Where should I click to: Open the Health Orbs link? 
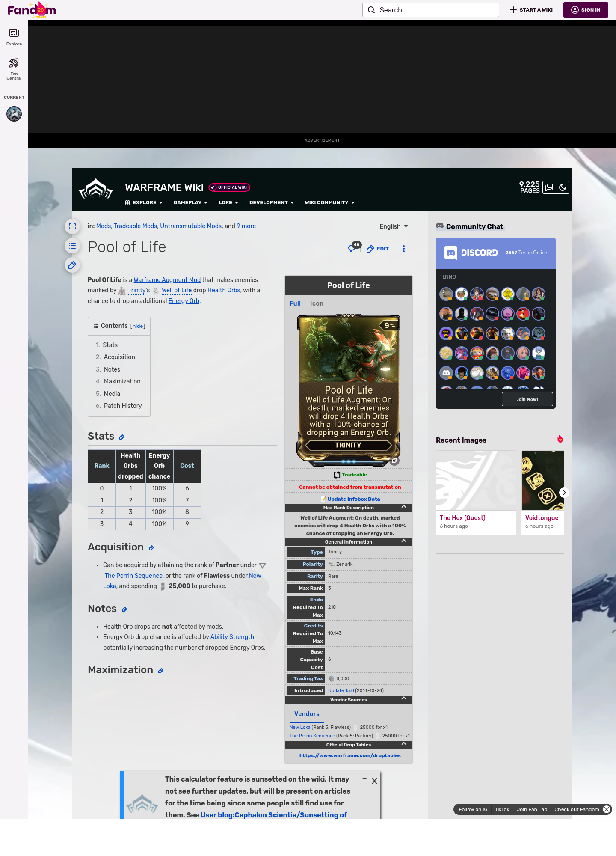click(x=224, y=290)
